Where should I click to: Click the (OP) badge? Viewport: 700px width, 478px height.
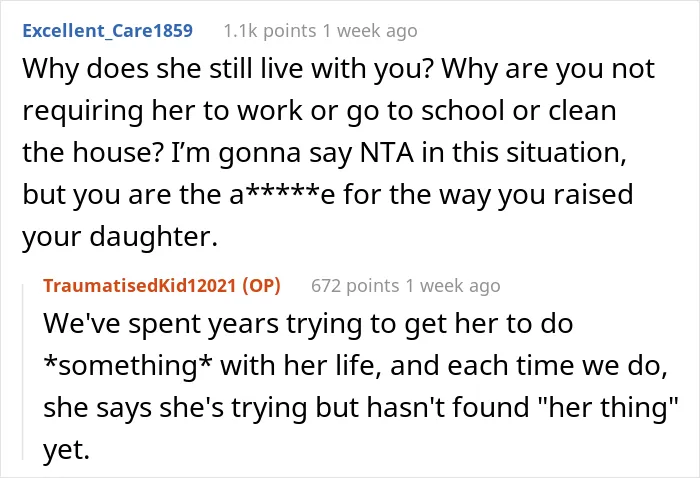262,286
